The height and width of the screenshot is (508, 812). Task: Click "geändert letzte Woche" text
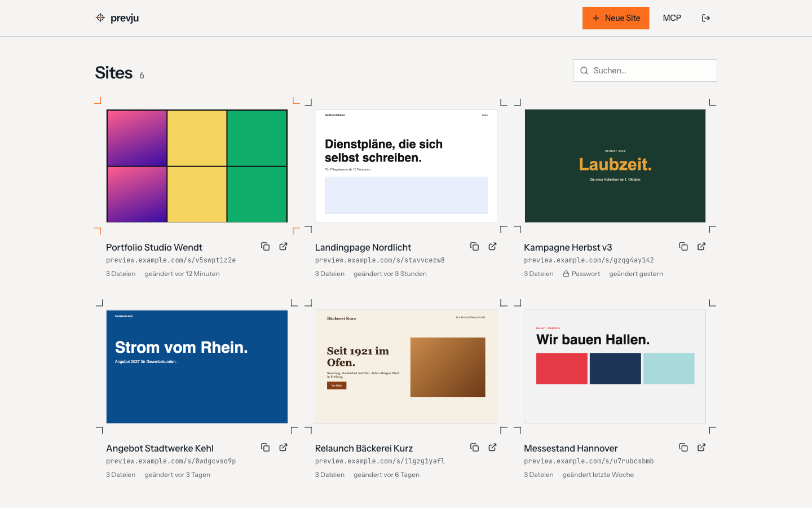tap(598, 475)
